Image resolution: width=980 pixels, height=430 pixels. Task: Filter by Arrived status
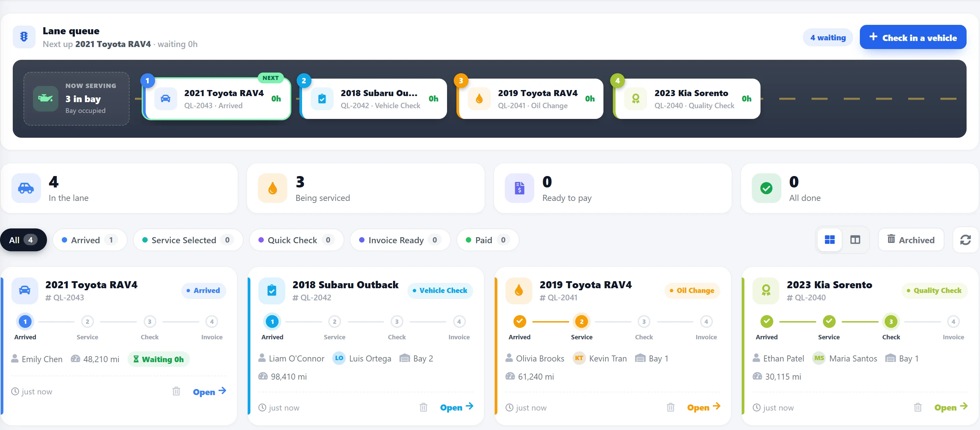coord(90,240)
